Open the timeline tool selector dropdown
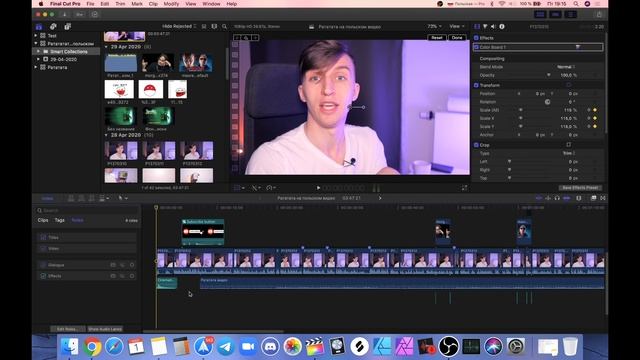Screen dimensions: 640x360 click(123, 198)
